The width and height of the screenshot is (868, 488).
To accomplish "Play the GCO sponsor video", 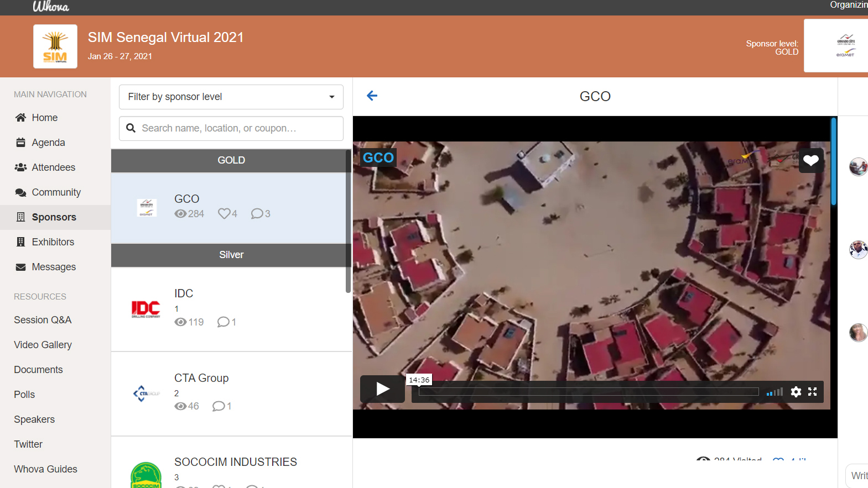I will pyautogui.click(x=383, y=389).
